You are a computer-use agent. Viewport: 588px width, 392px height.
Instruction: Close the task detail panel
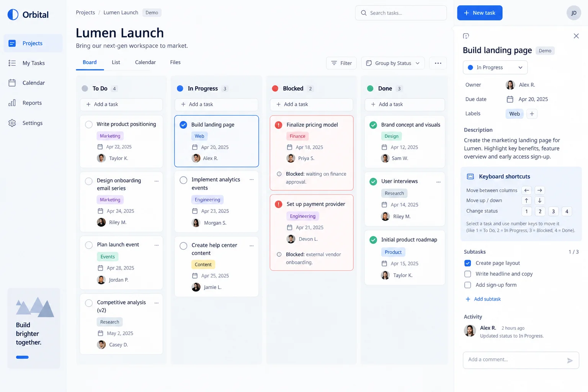pyautogui.click(x=576, y=36)
